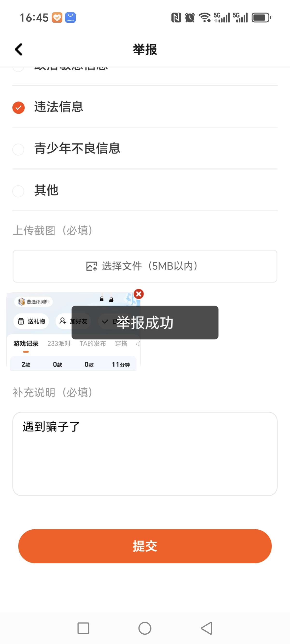290x644 pixels.
Task: Tap the image upload icon
Action: (x=92, y=266)
